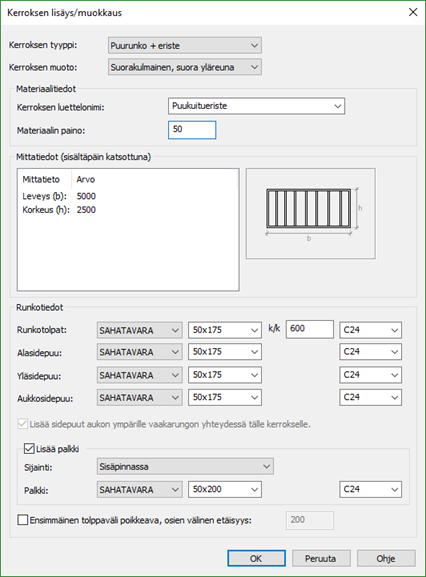Toggle the Lisää palkki checkbox
The image size is (426, 577).
click(x=29, y=449)
